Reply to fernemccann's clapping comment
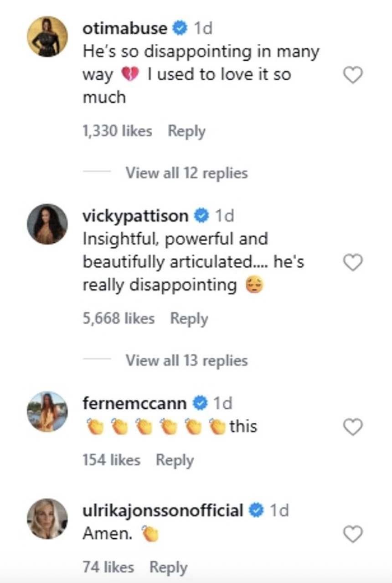 click(175, 460)
